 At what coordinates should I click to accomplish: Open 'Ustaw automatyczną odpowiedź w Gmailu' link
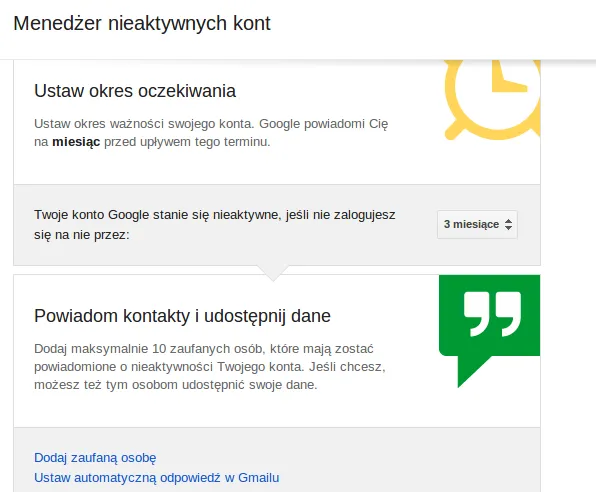157,478
